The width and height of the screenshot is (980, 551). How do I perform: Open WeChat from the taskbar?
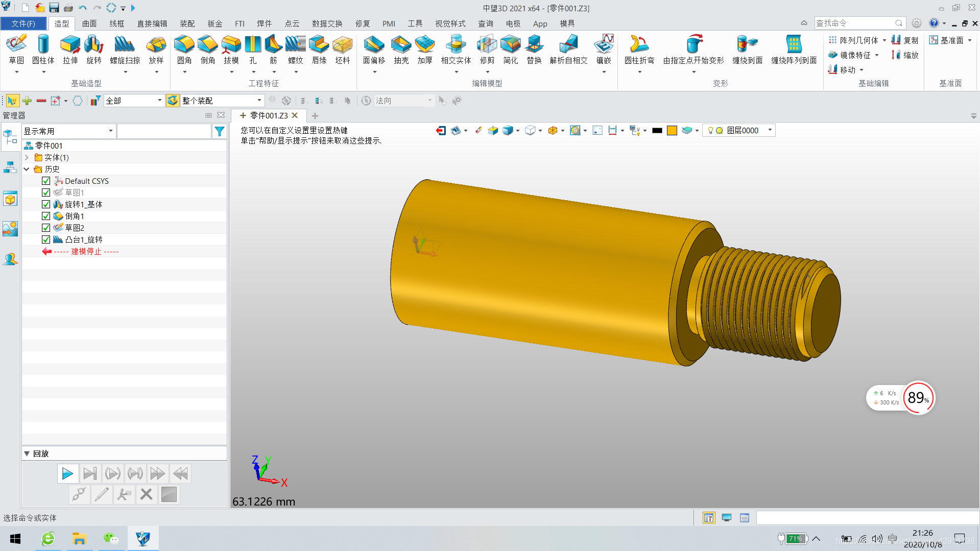pos(111,539)
